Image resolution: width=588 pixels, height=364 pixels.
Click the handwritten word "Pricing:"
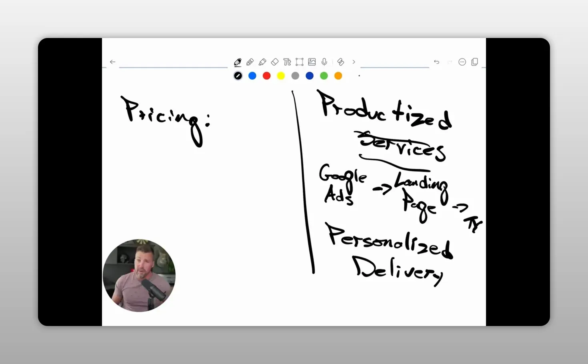pos(166,121)
